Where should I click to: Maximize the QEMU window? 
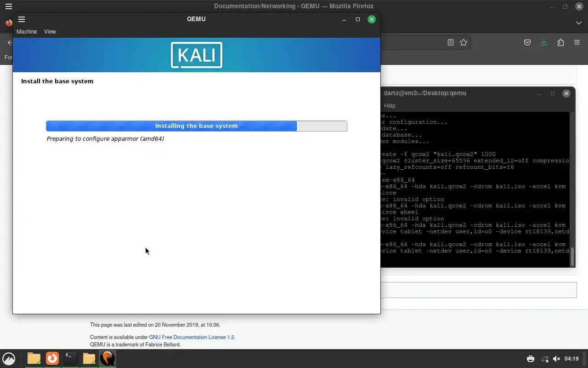click(358, 19)
